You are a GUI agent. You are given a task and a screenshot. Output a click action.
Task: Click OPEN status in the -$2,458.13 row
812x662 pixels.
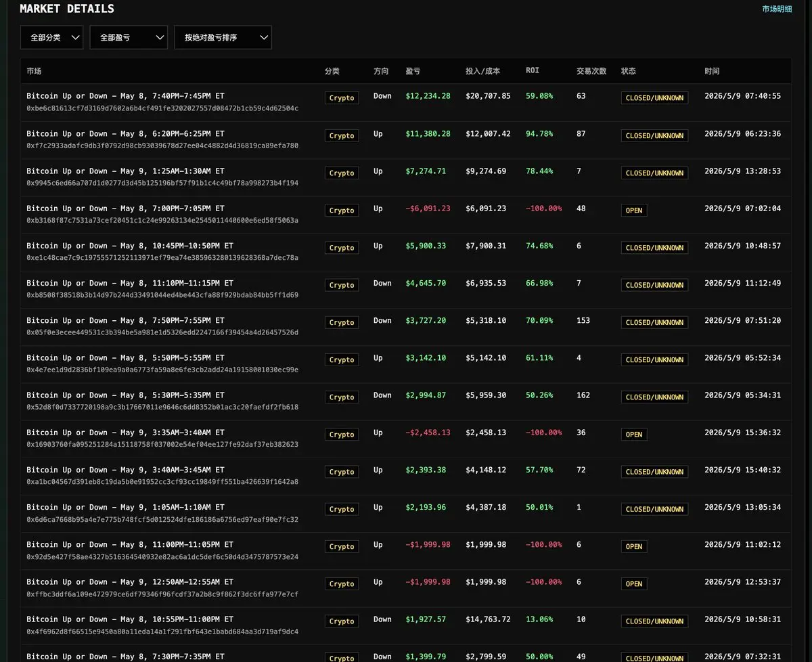634,435
